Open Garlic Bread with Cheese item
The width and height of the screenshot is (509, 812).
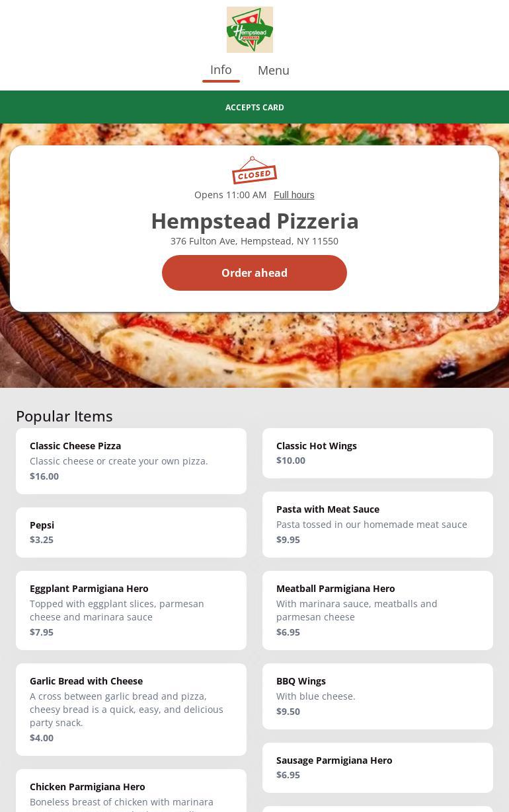tap(131, 709)
